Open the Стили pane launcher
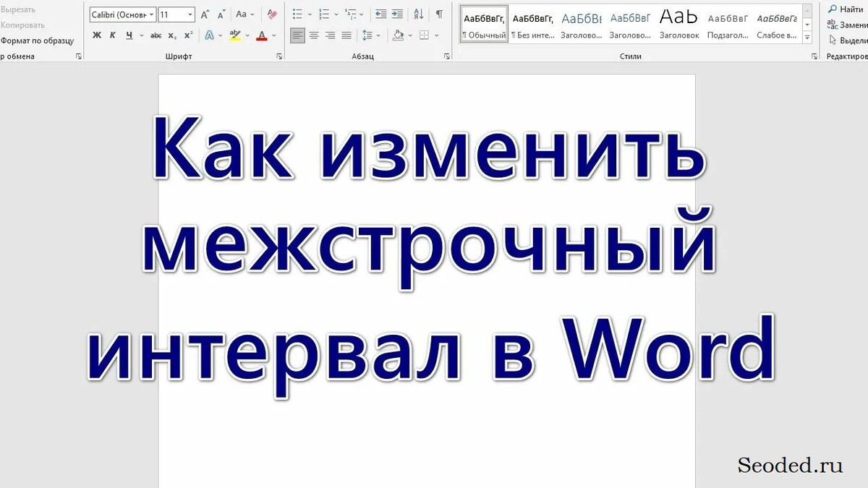 click(815, 56)
